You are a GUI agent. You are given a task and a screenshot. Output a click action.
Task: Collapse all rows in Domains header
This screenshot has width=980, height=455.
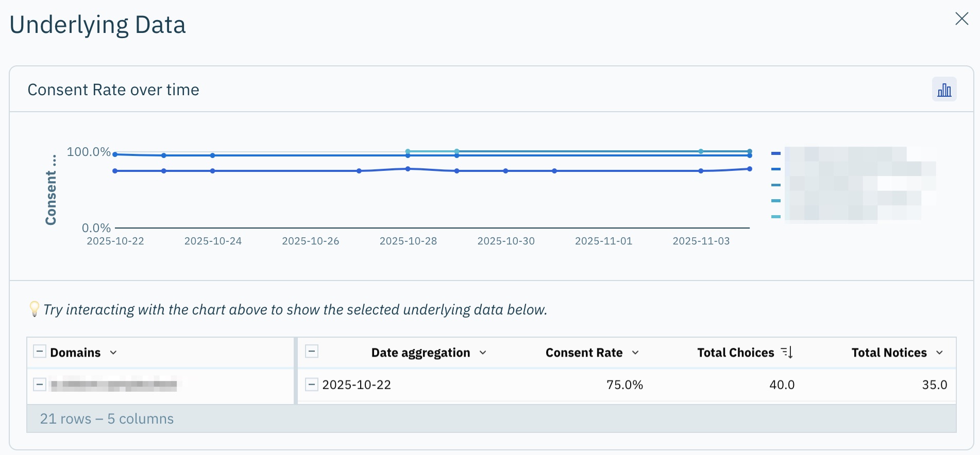[x=40, y=352]
